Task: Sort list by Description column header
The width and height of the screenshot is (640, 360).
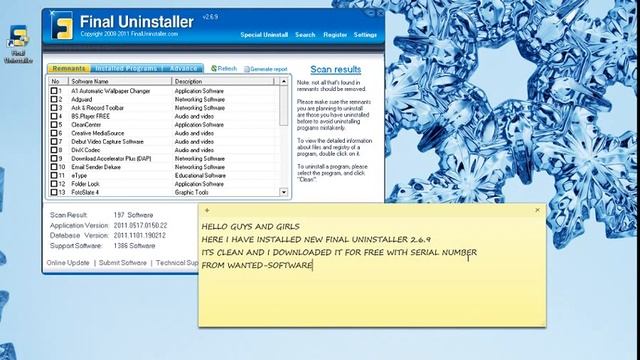Action: click(223, 81)
